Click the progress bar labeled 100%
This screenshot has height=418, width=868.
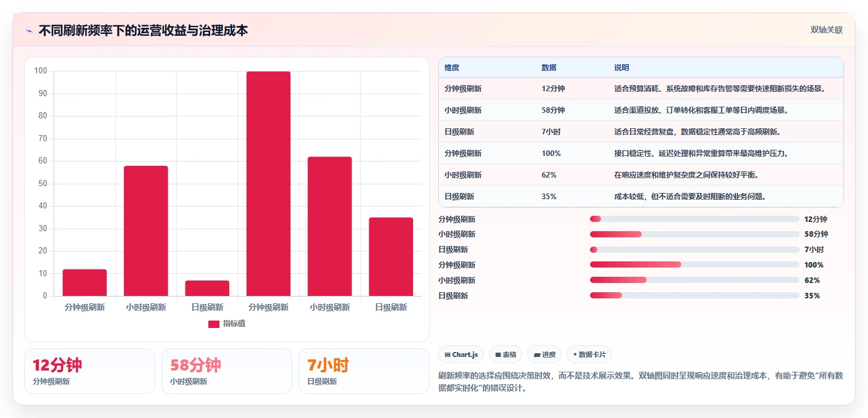point(694,265)
